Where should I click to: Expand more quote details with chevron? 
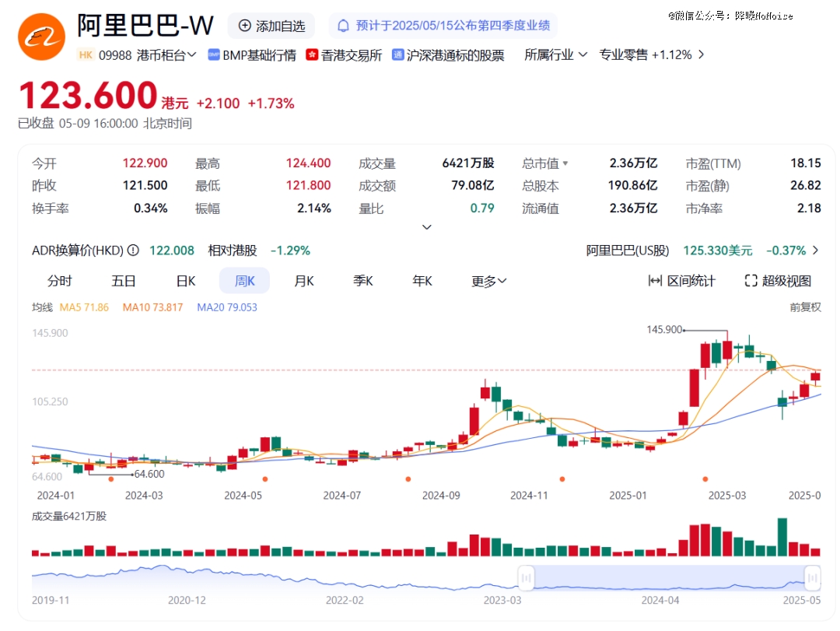coord(426,227)
